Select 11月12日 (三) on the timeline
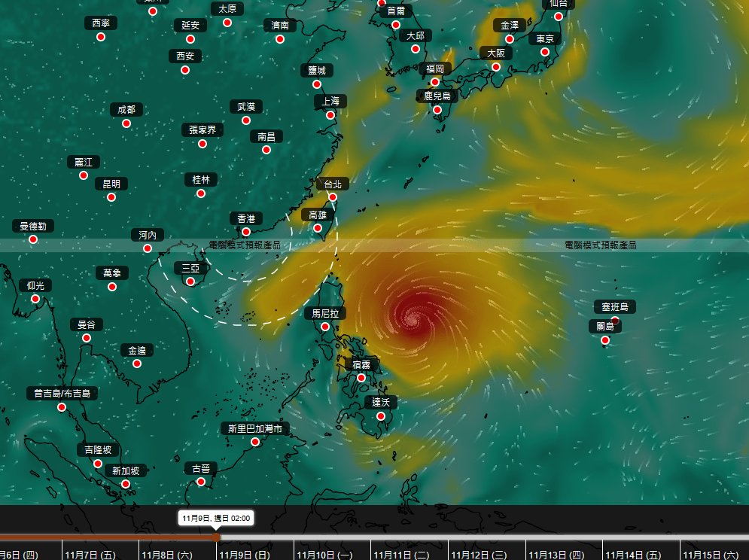This screenshot has width=749, height=560. click(479, 555)
